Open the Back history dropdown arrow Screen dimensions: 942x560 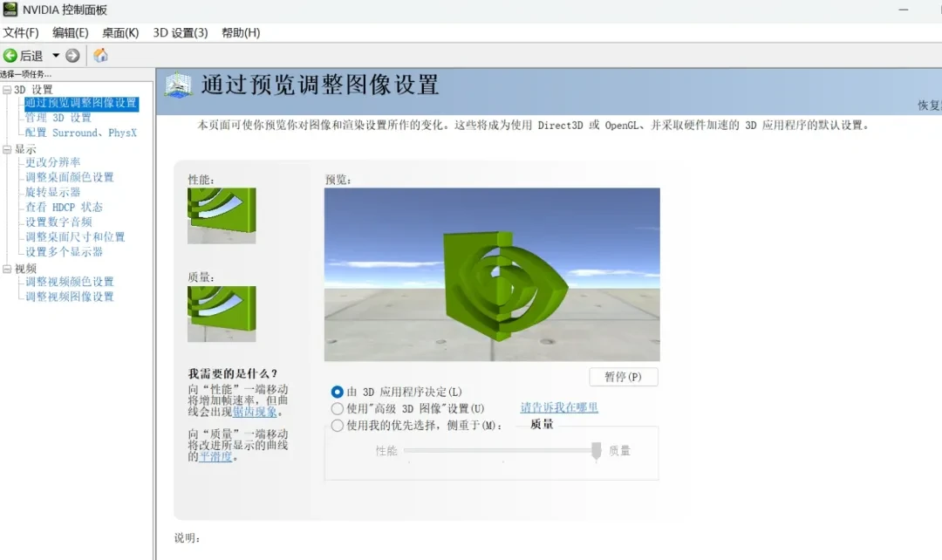(56, 55)
